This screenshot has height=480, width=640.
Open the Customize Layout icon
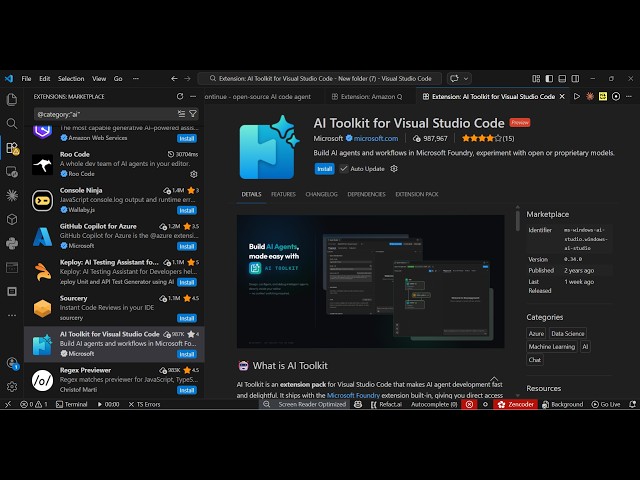536,78
